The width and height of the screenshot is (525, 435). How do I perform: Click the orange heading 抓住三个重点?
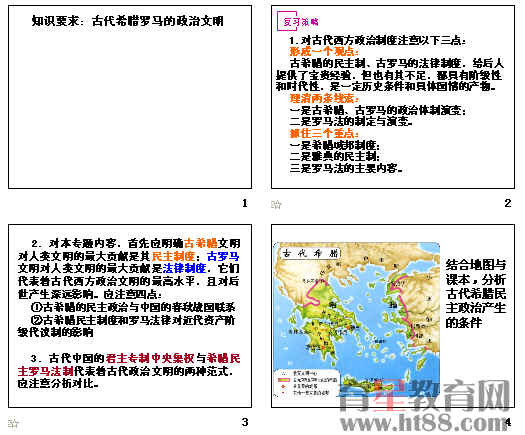(x=324, y=133)
